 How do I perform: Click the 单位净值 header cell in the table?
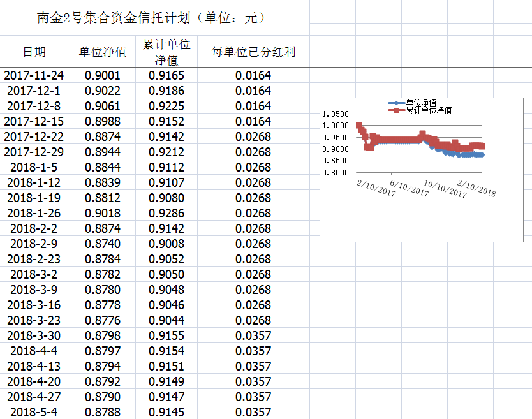click(x=102, y=52)
